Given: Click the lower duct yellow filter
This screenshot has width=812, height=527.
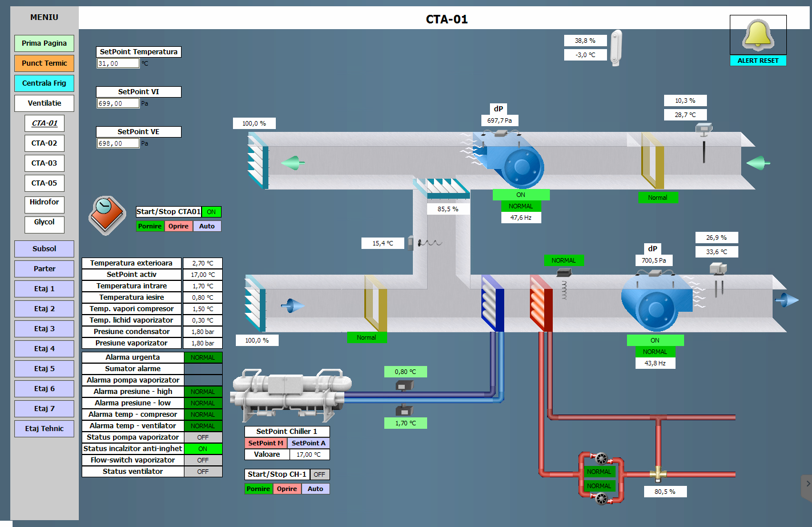Looking at the screenshot, I should pyautogui.click(x=375, y=303).
